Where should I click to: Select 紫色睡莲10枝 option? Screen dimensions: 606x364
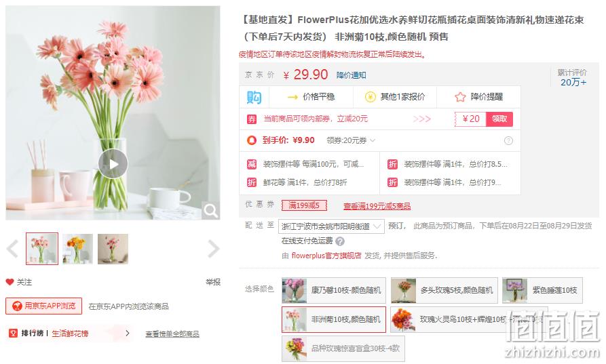pyautogui.click(x=542, y=290)
